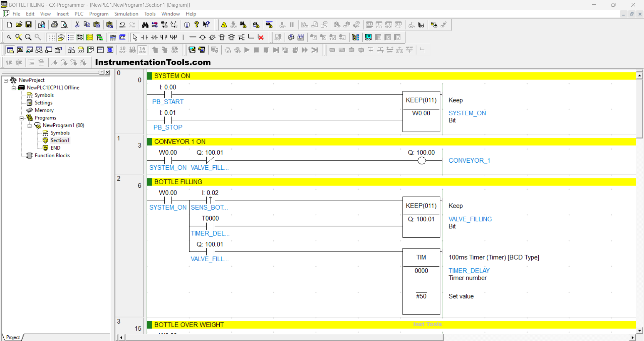Select the PB_START contact I: 0.00

(x=168, y=95)
